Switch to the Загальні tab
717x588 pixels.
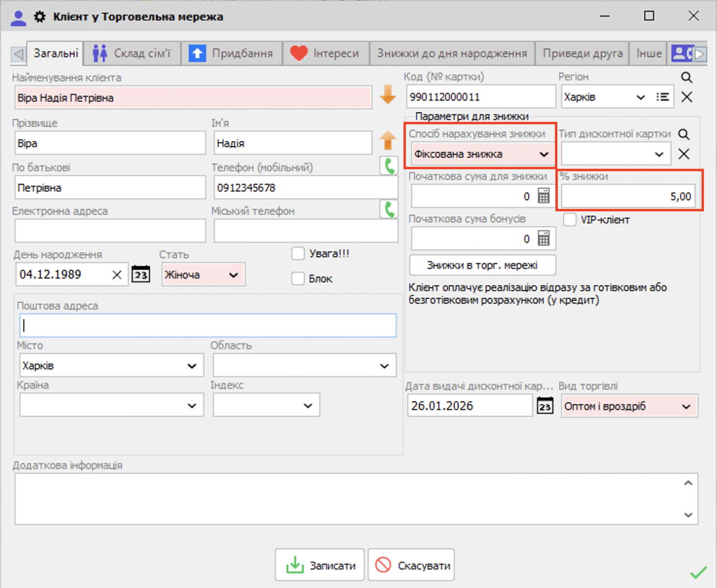[x=55, y=53]
